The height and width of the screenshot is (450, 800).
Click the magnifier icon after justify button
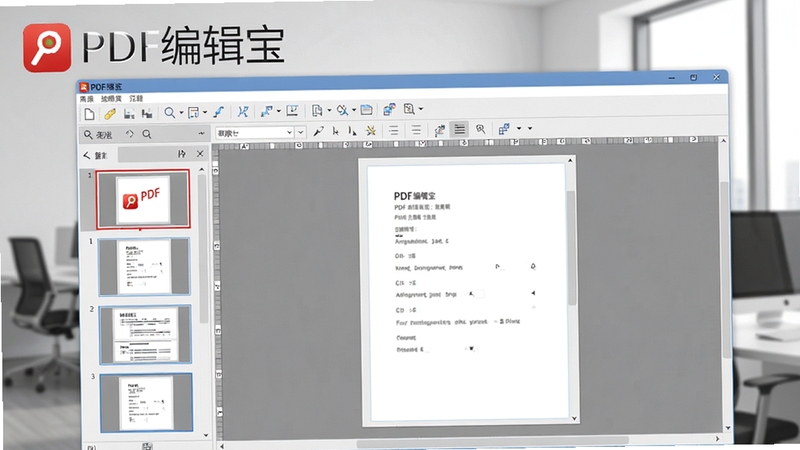[x=480, y=129]
